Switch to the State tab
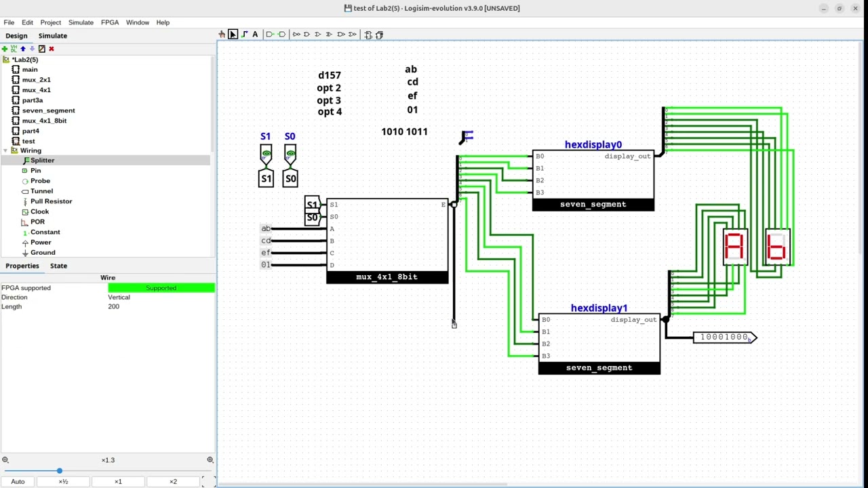Viewport: 868px width, 488px height. pos(58,266)
